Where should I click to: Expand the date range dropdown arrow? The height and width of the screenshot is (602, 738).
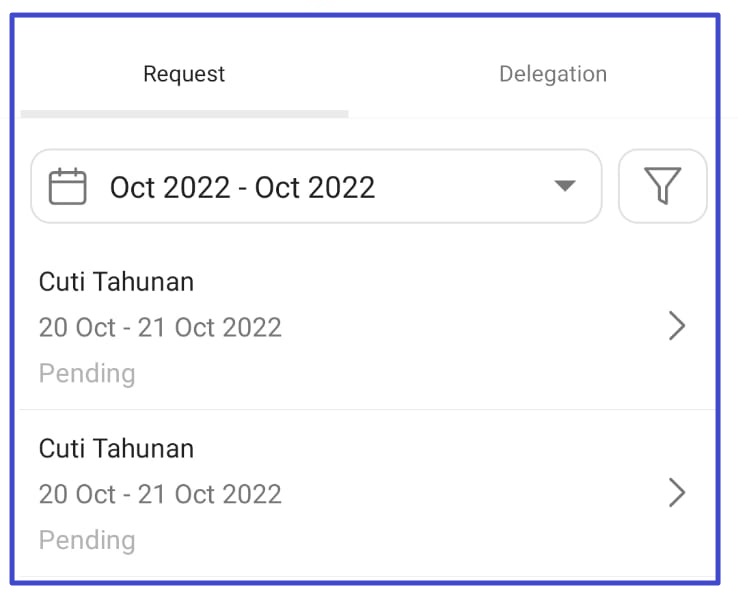click(x=565, y=186)
